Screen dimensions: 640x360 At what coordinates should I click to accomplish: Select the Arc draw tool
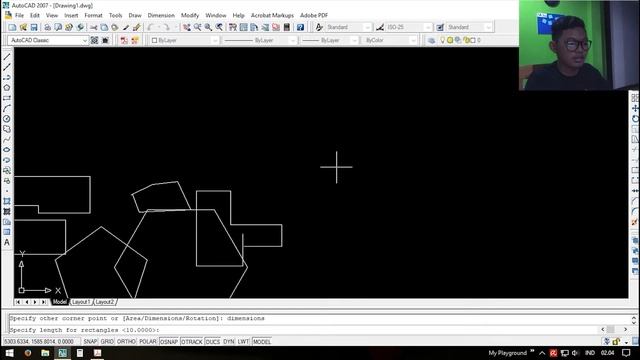[x=7, y=109]
